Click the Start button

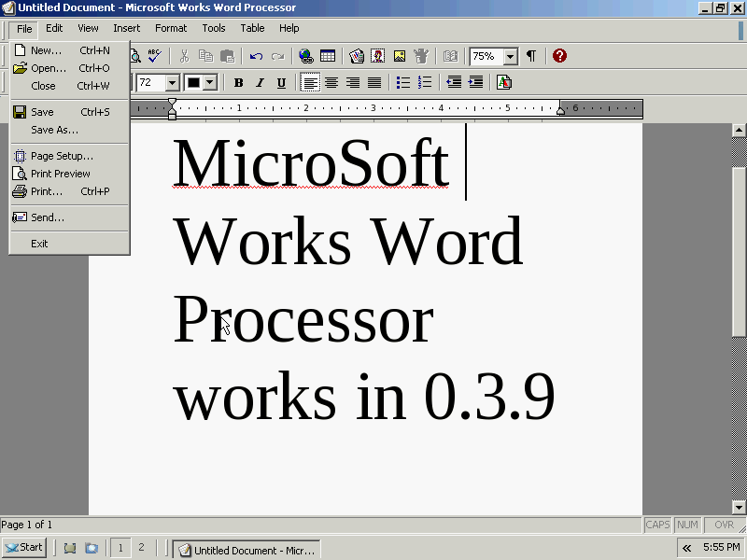pos(24,548)
